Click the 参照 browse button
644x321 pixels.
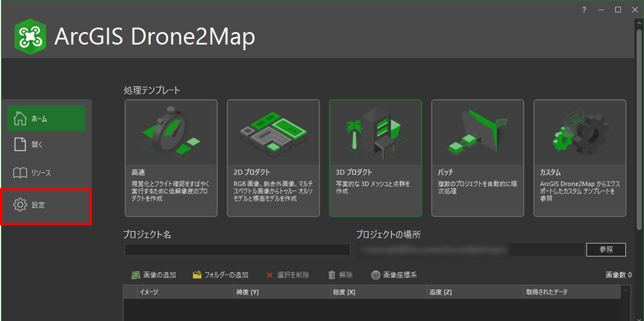[606, 249]
